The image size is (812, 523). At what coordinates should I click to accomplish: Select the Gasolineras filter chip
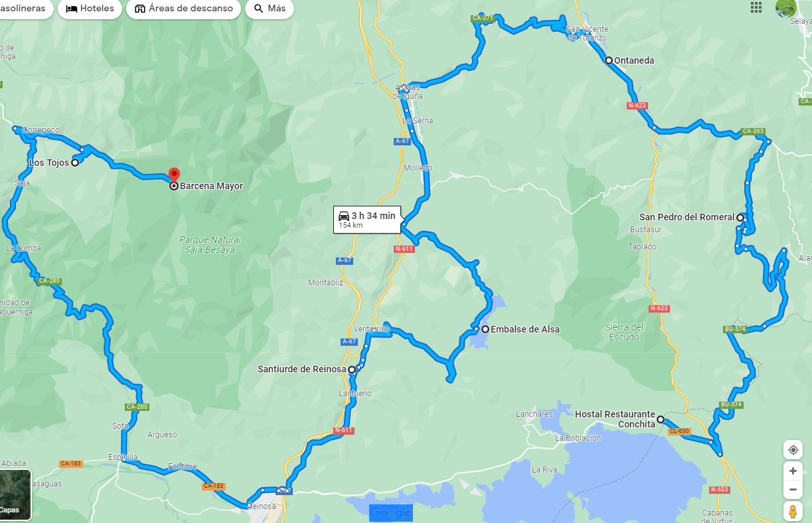click(x=25, y=9)
